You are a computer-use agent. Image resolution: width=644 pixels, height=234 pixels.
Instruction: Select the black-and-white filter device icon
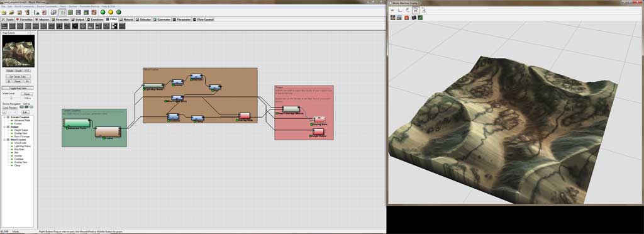click(x=114, y=26)
